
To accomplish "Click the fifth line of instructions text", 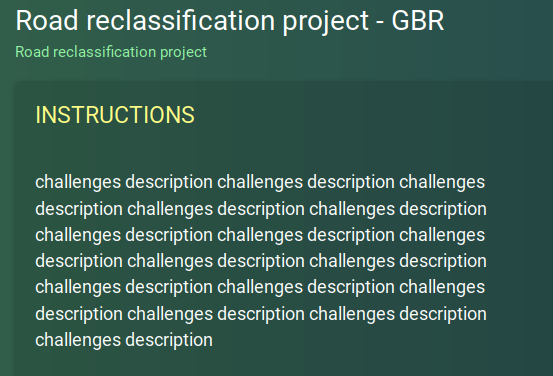I will [x=260, y=287].
